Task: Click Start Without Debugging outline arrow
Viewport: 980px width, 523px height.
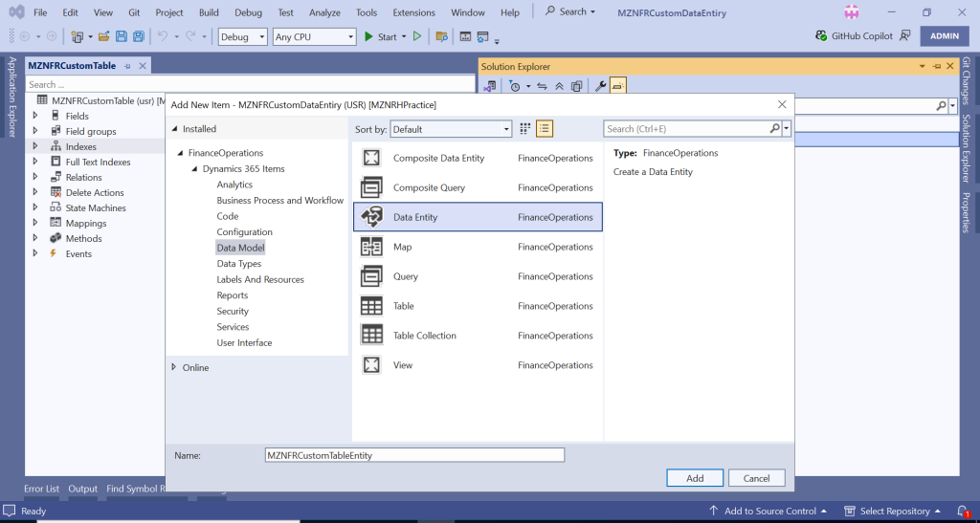Action: tap(417, 37)
